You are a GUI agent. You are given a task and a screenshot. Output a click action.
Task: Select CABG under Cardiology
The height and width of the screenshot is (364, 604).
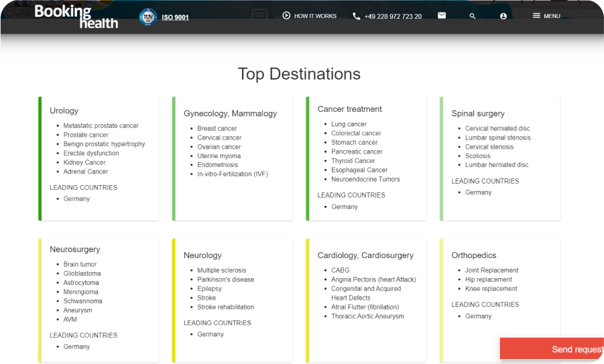341,270
